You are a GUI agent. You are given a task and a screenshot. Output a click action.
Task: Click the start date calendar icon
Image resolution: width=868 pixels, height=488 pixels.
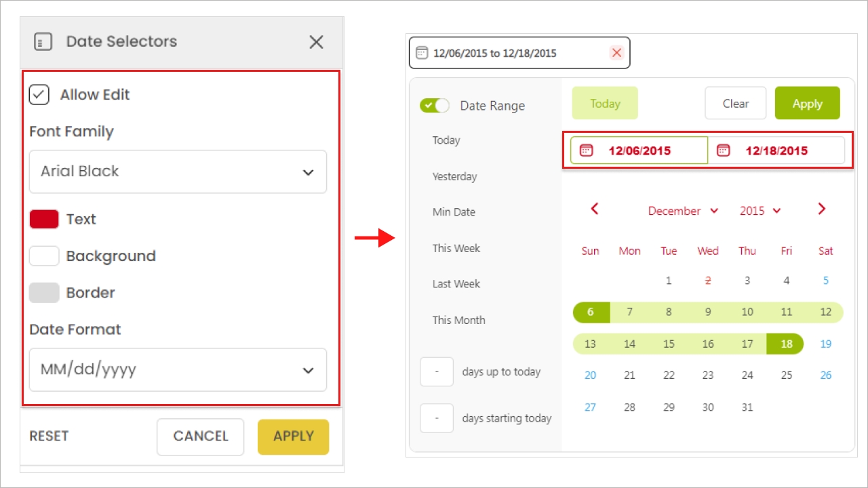(587, 150)
